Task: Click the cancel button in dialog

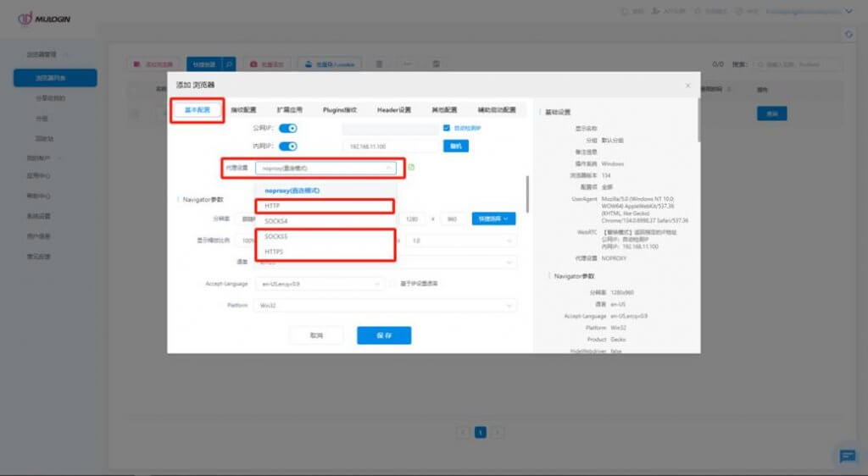Action: point(316,335)
